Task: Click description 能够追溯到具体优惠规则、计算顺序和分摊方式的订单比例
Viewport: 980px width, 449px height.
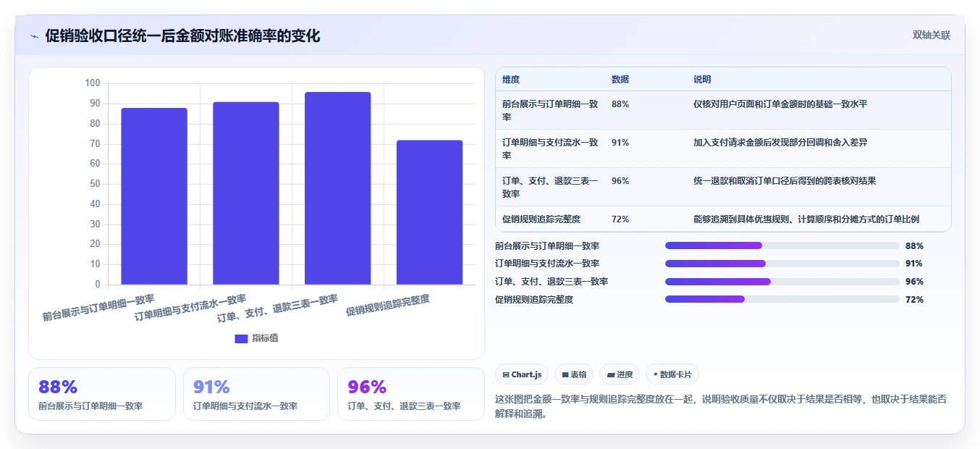Action: 806,219
